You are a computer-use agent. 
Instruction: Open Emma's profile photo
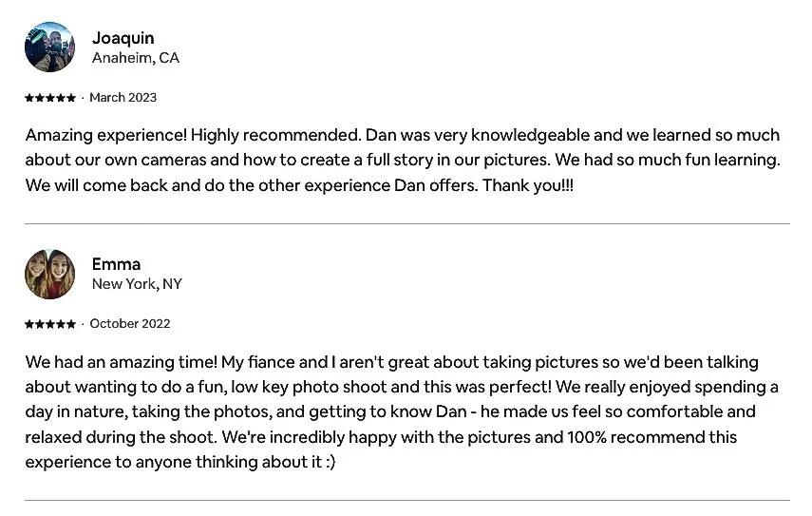coord(49,274)
